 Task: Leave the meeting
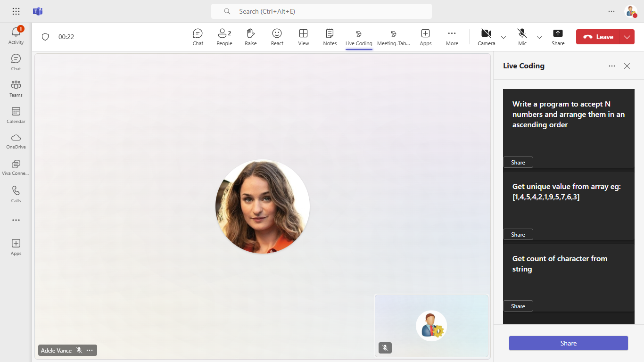pyautogui.click(x=598, y=37)
